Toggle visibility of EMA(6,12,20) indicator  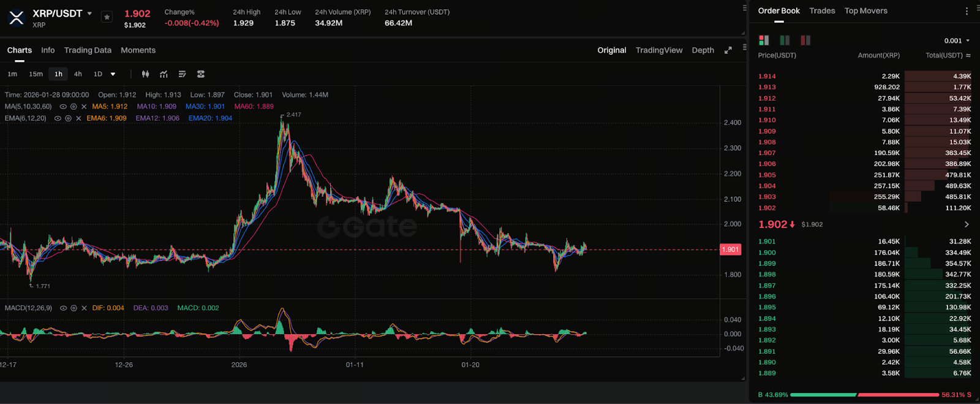(x=58, y=118)
